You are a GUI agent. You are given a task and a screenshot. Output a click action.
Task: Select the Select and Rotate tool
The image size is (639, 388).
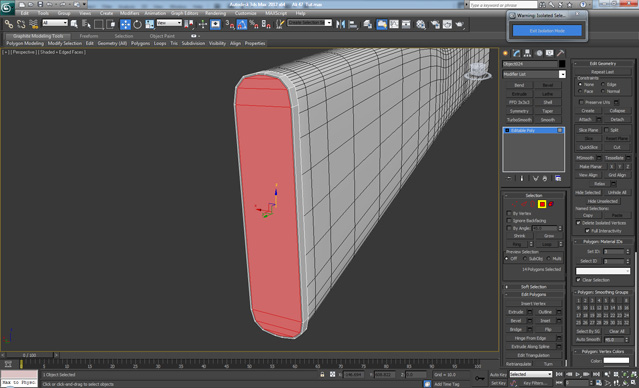coord(137,24)
